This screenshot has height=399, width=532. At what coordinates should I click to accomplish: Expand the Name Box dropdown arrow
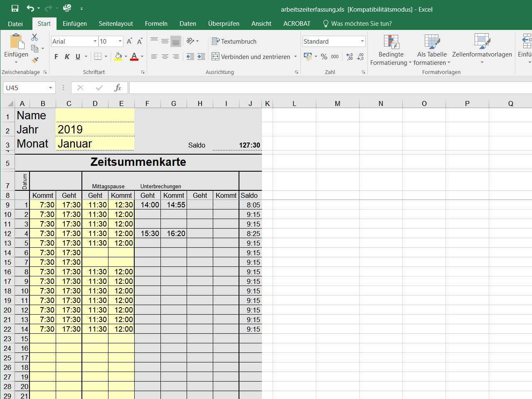coord(50,88)
